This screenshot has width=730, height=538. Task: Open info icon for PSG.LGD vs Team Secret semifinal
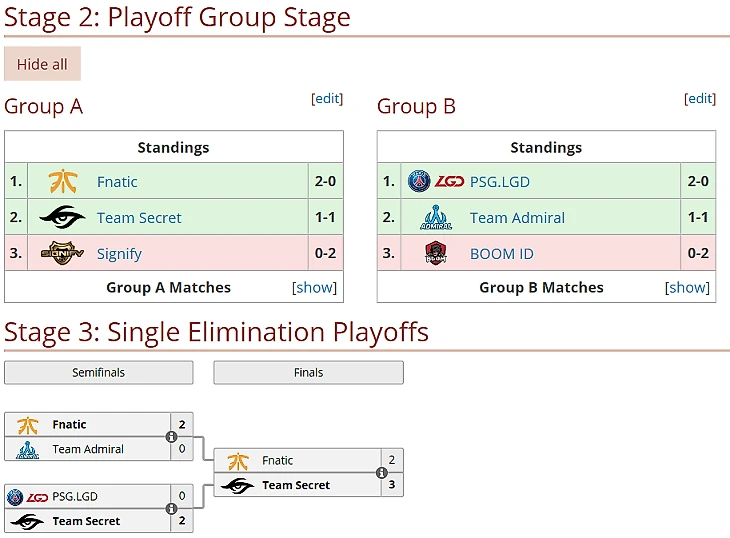[171, 509]
